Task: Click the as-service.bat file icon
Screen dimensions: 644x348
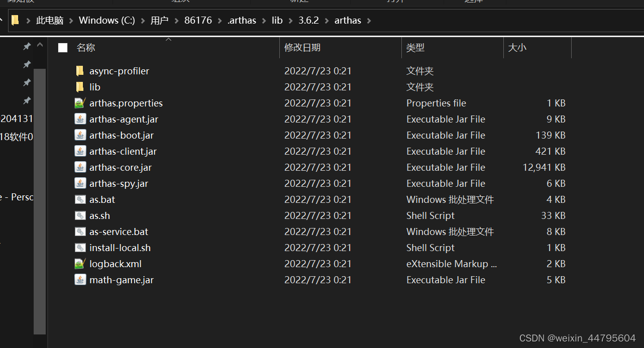Action: (80, 231)
